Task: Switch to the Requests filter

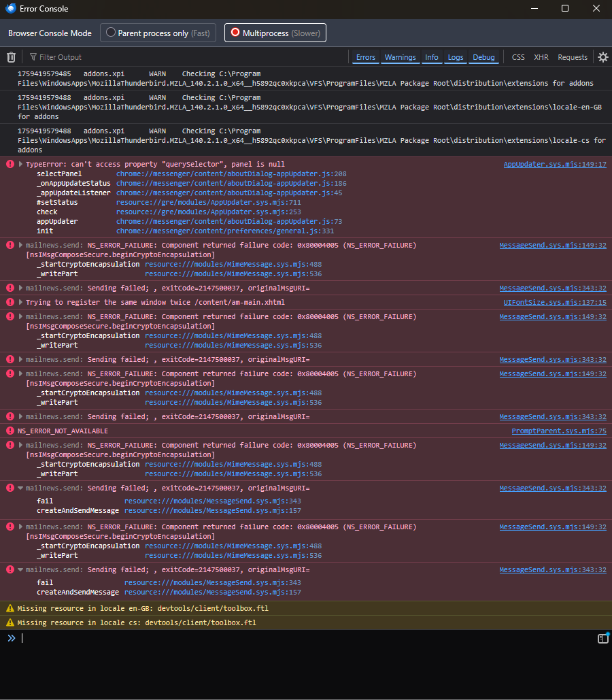Action: [572, 57]
